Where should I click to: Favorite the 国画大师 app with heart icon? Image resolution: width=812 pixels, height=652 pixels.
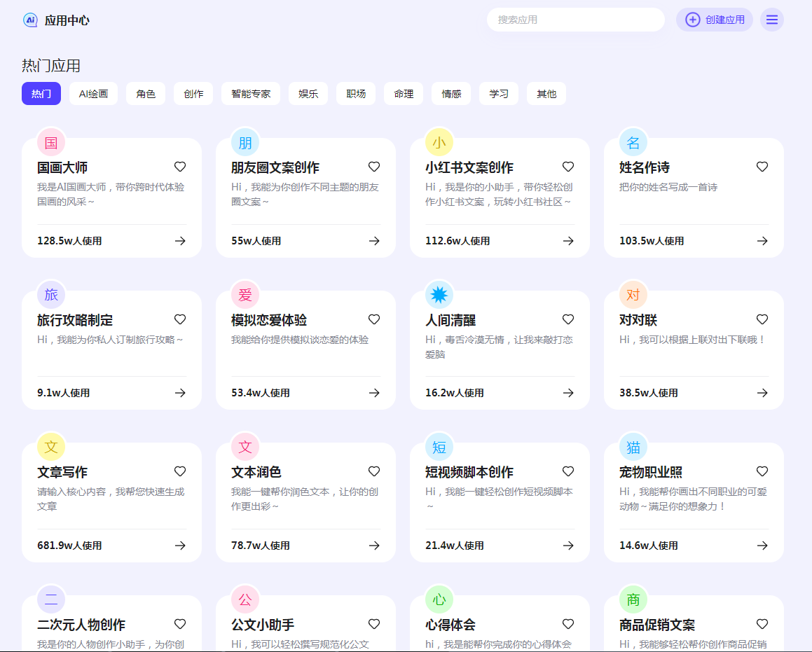(180, 167)
